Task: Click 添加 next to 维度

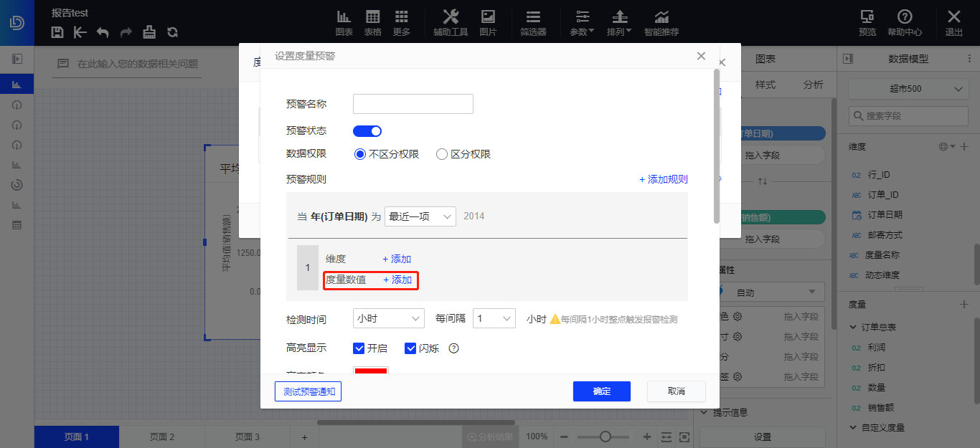Action: click(x=397, y=259)
